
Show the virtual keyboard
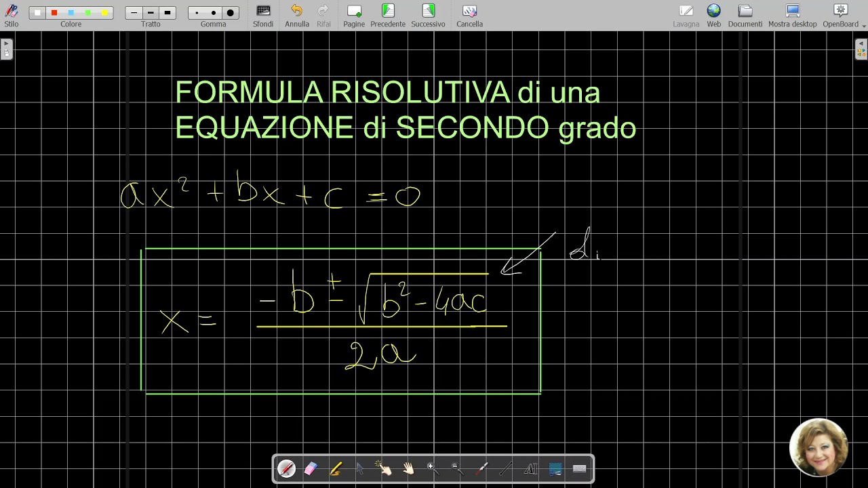tap(579, 468)
